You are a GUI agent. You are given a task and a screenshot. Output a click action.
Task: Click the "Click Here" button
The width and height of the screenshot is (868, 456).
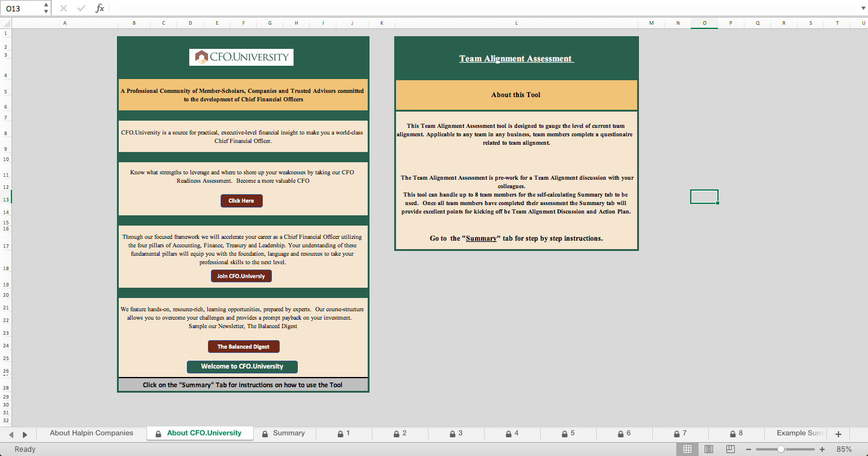241,201
